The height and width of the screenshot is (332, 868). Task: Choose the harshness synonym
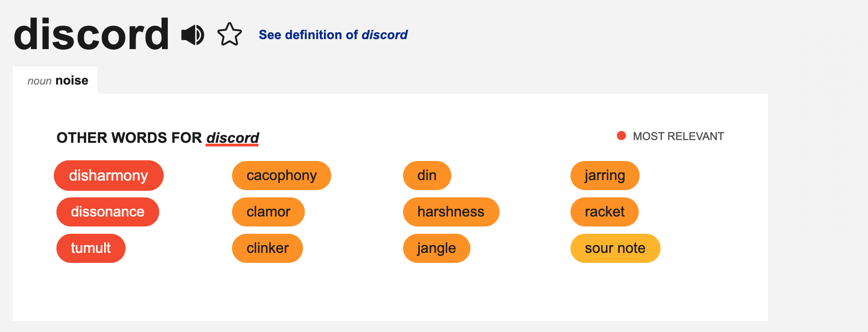click(451, 211)
